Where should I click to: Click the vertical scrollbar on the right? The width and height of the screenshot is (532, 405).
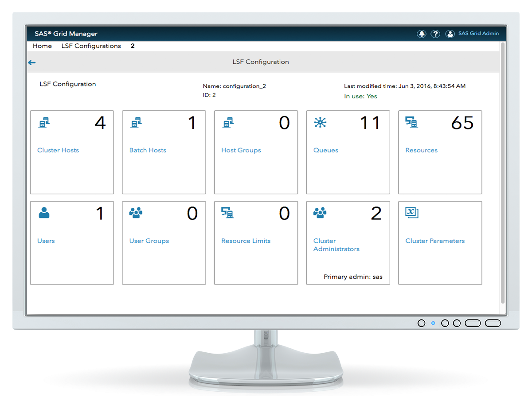503,173
